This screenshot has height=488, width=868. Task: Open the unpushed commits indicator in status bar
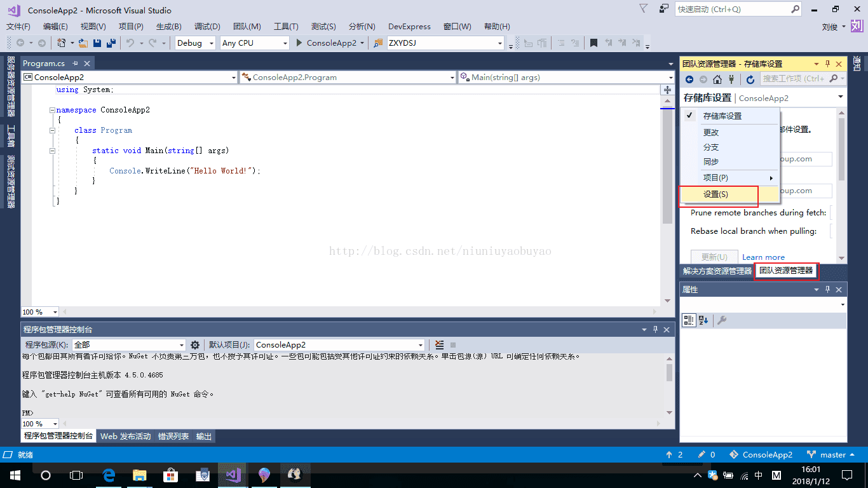674,455
